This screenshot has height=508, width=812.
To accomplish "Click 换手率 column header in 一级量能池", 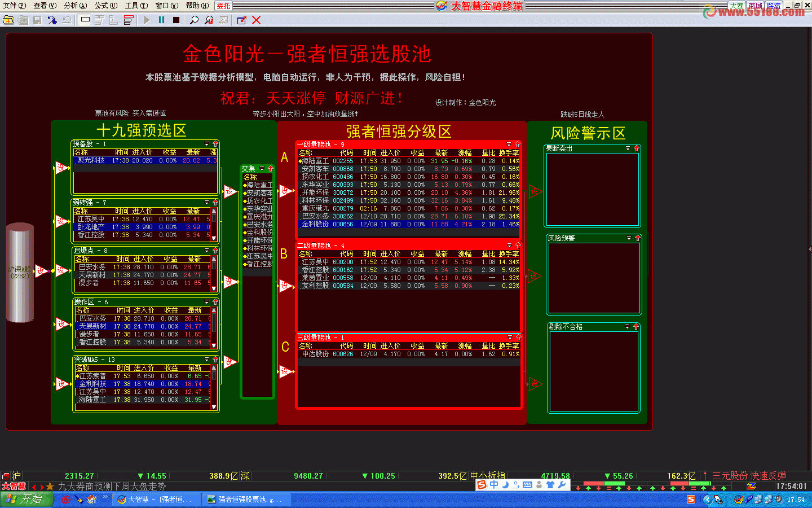I will tap(509, 153).
